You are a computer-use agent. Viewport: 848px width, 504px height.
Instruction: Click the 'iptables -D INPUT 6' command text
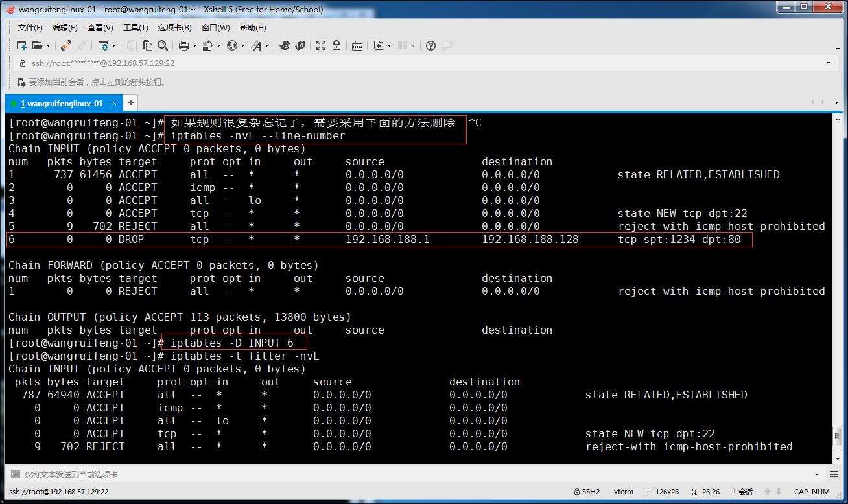click(232, 343)
